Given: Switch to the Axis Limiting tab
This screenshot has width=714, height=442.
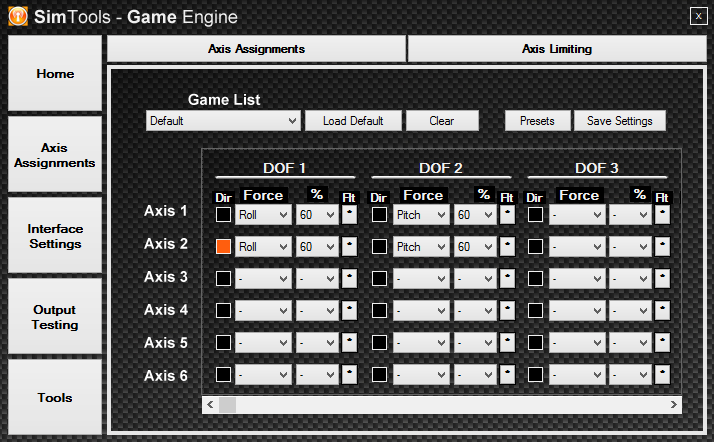Looking at the screenshot, I should point(556,48).
